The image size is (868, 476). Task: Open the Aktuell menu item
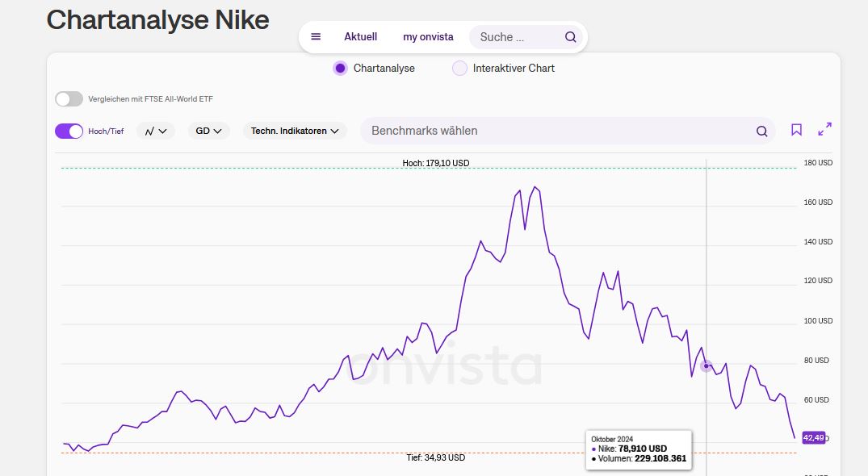(x=360, y=36)
